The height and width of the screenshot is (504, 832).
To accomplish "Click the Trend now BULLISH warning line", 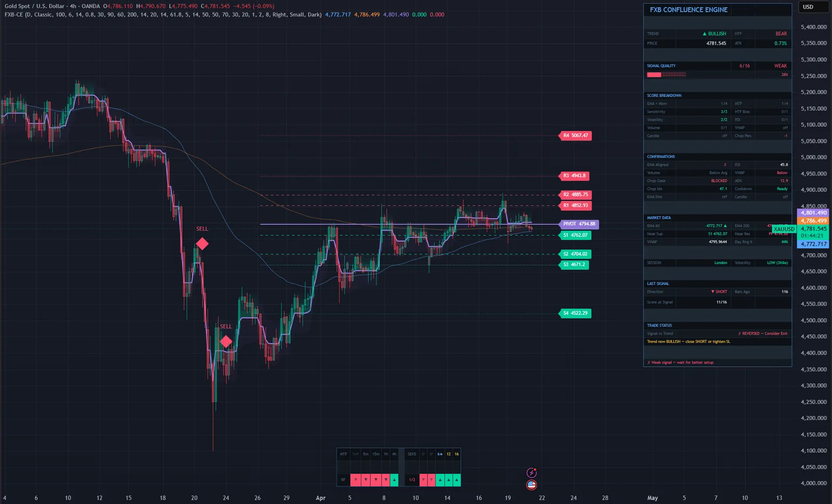I will [x=688, y=342].
